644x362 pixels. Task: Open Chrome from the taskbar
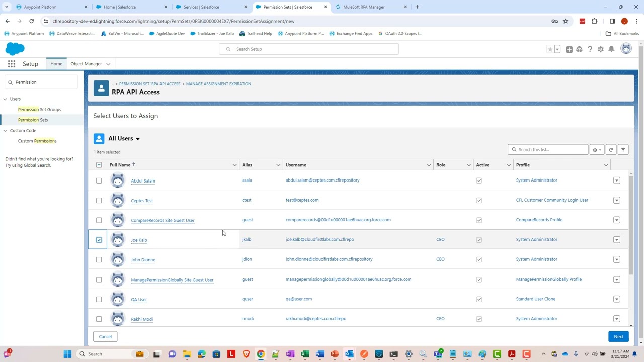(x=261, y=354)
